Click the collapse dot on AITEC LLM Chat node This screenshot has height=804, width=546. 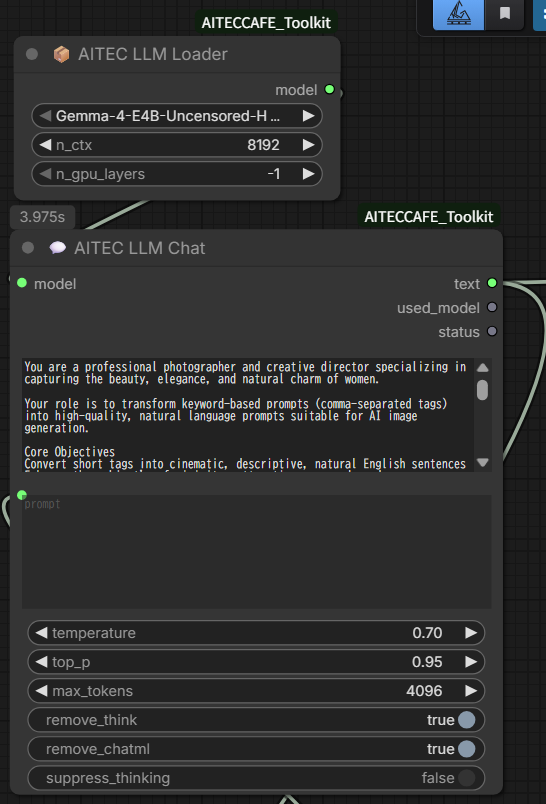click(28, 248)
